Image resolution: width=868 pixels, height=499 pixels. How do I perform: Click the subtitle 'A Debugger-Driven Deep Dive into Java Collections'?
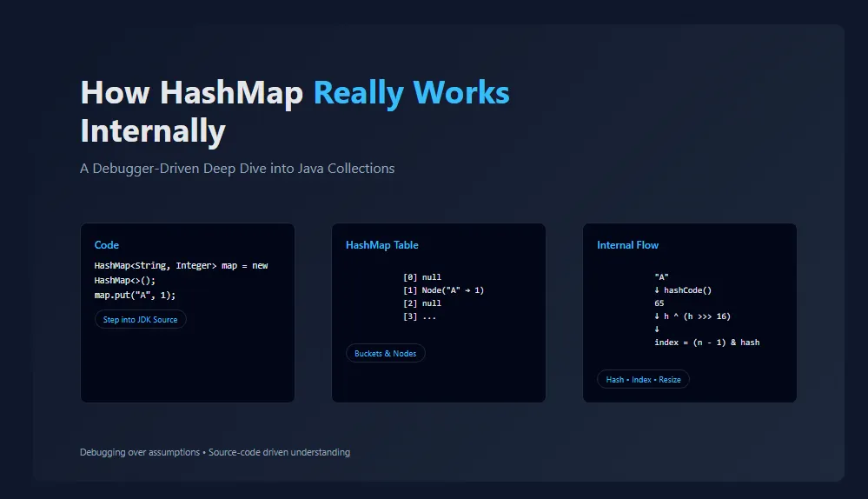point(237,169)
